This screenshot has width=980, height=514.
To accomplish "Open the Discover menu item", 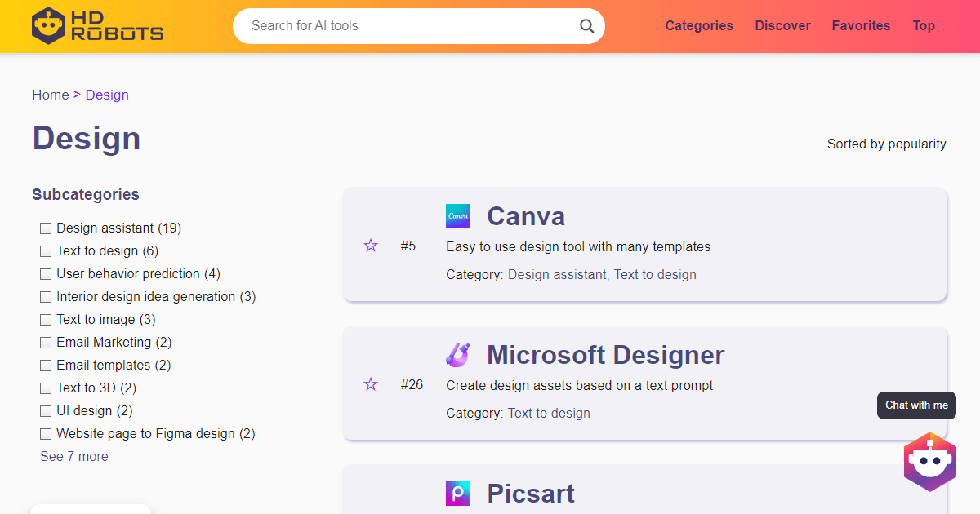I will (782, 25).
